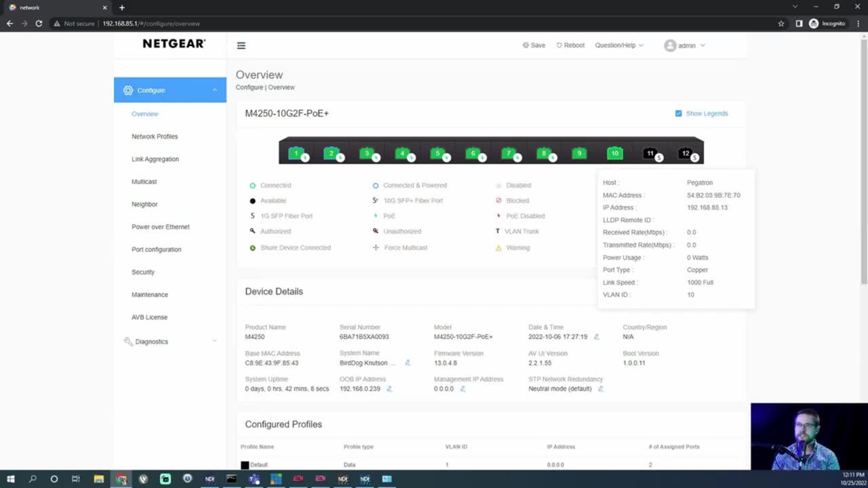Open Network Profiles page
Screen dimensions: 868x488
tap(155, 136)
